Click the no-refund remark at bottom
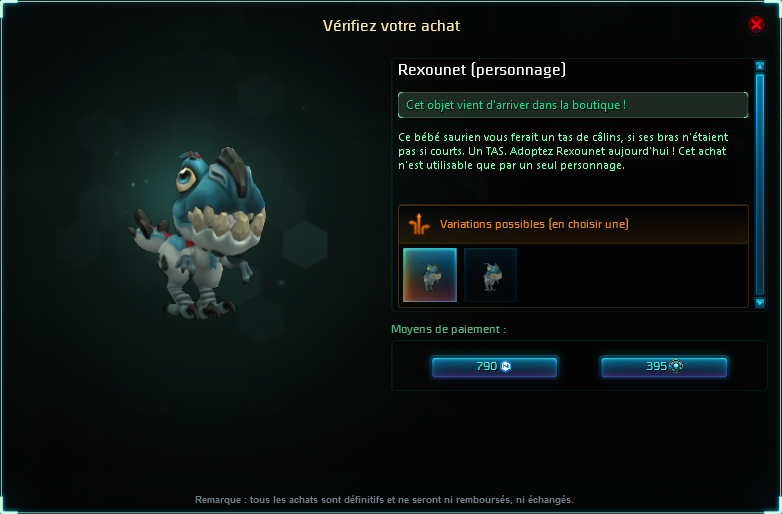 (x=384, y=500)
